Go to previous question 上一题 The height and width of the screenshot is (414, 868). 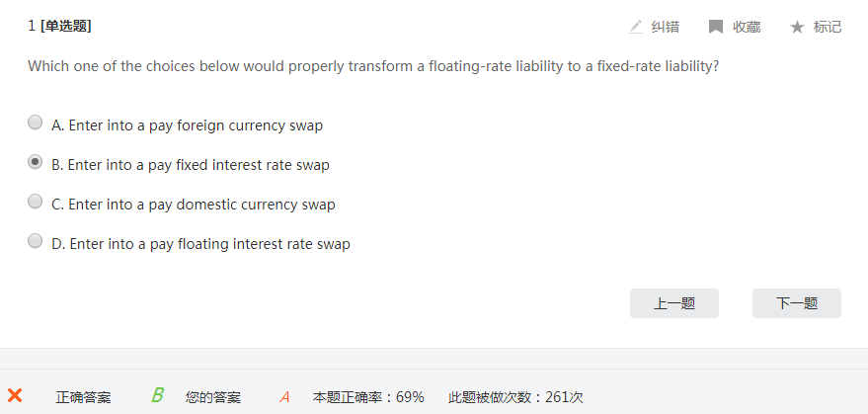(x=674, y=303)
